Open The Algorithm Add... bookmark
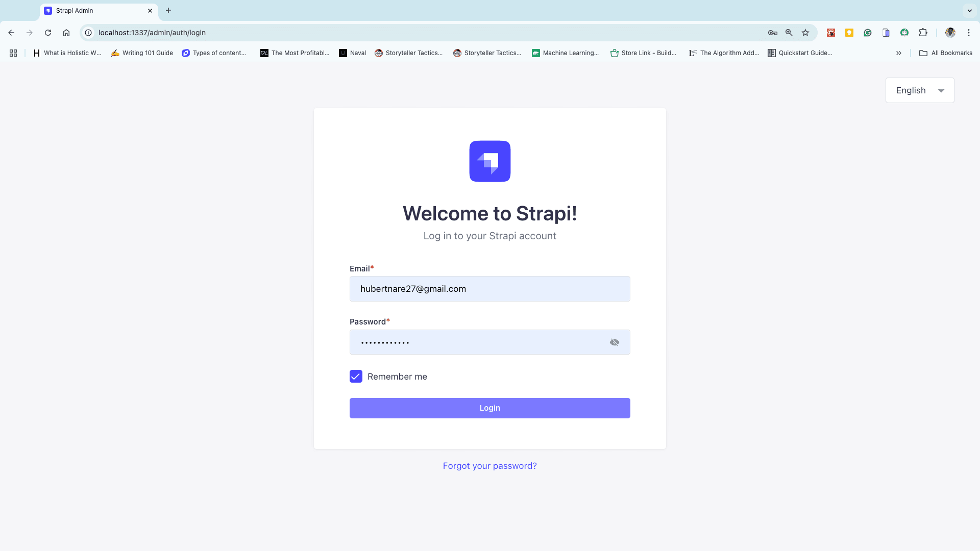 (x=724, y=53)
